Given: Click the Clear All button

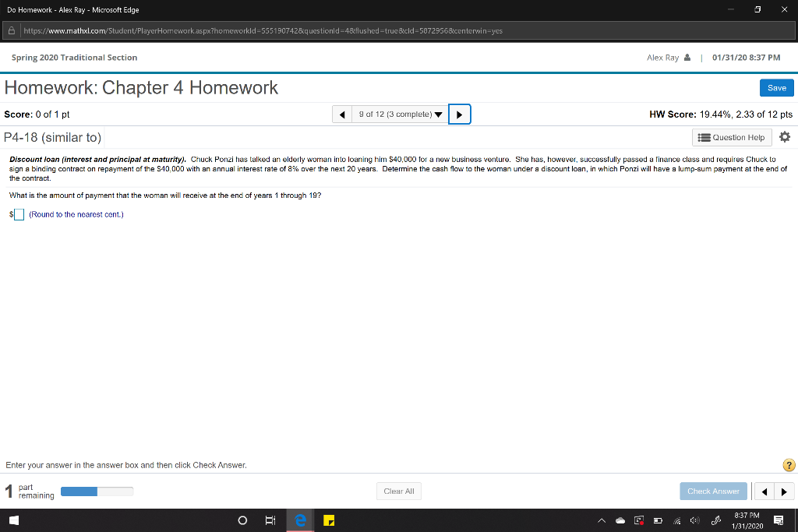Looking at the screenshot, I should point(398,491).
